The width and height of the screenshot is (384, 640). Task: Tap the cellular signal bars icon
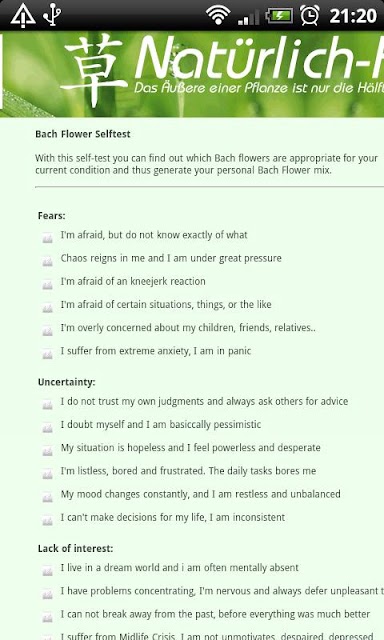pyautogui.click(x=248, y=17)
